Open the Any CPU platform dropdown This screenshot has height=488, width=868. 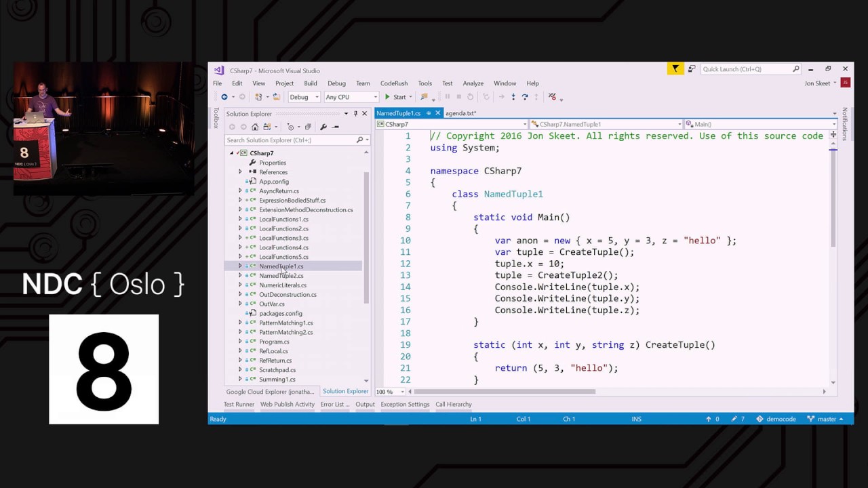pos(351,97)
